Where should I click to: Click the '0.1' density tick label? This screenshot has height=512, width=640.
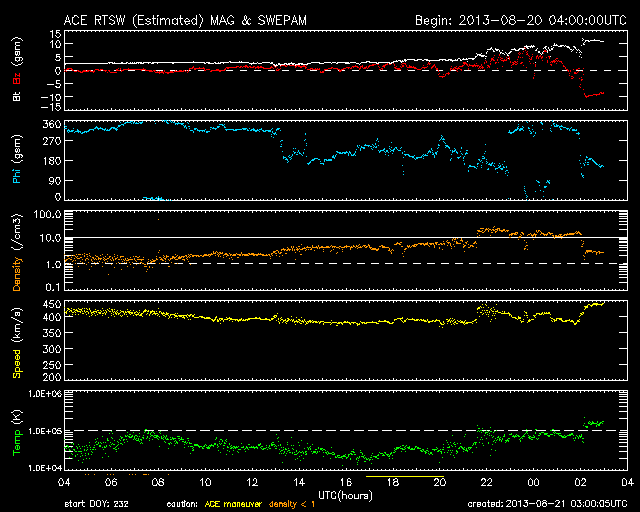tap(53, 287)
